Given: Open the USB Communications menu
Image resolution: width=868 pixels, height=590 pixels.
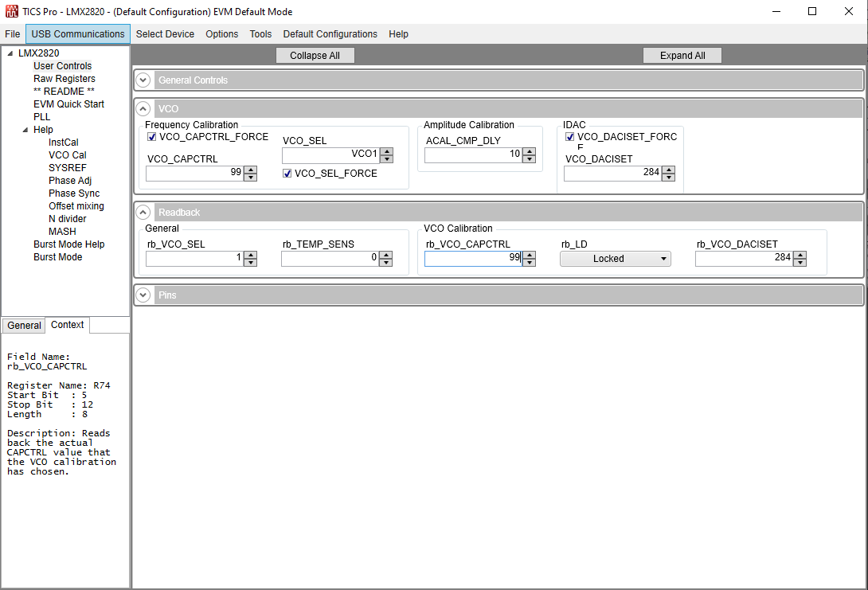Looking at the screenshot, I should click(78, 33).
